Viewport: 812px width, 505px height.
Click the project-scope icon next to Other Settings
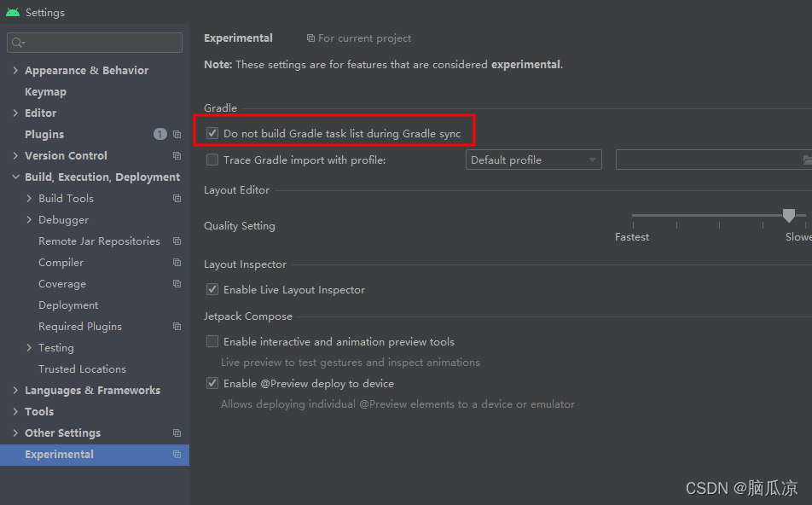177,432
